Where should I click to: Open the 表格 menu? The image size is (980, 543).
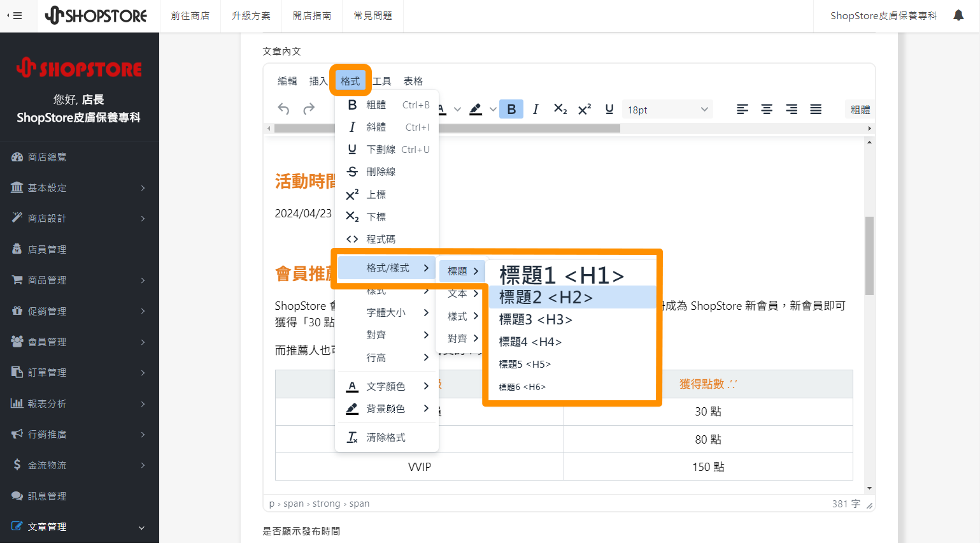(x=413, y=81)
